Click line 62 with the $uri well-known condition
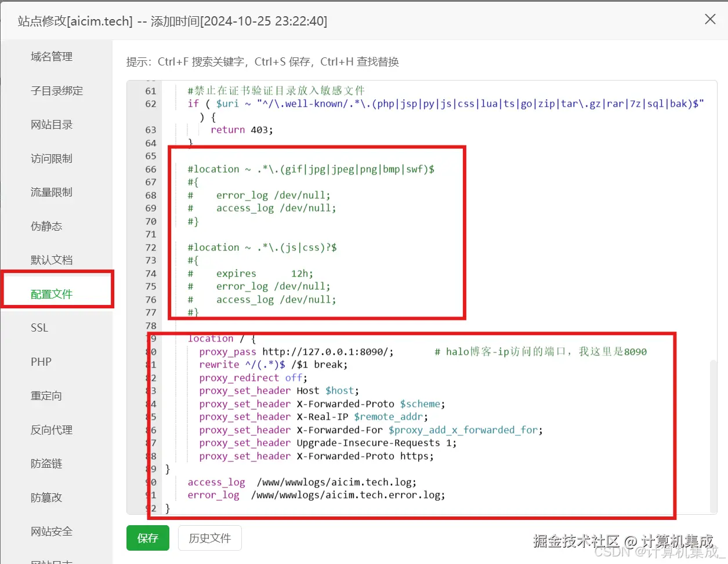This screenshot has width=728, height=564. (446, 104)
